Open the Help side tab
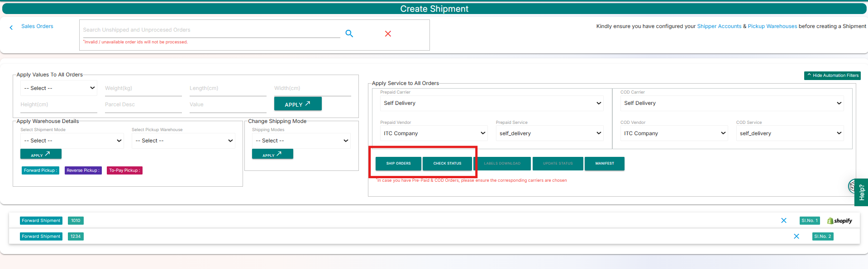The width and height of the screenshot is (868, 269). click(x=861, y=192)
